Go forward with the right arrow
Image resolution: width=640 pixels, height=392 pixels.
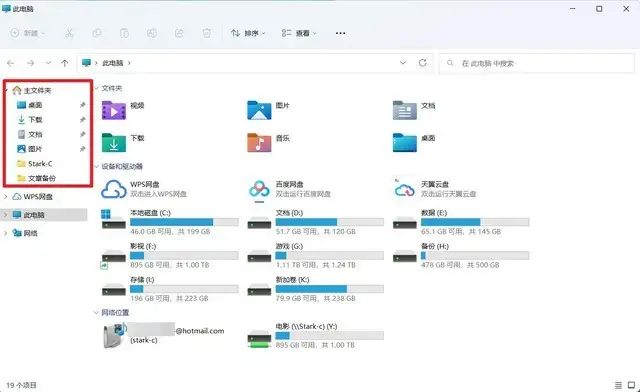point(30,63)
